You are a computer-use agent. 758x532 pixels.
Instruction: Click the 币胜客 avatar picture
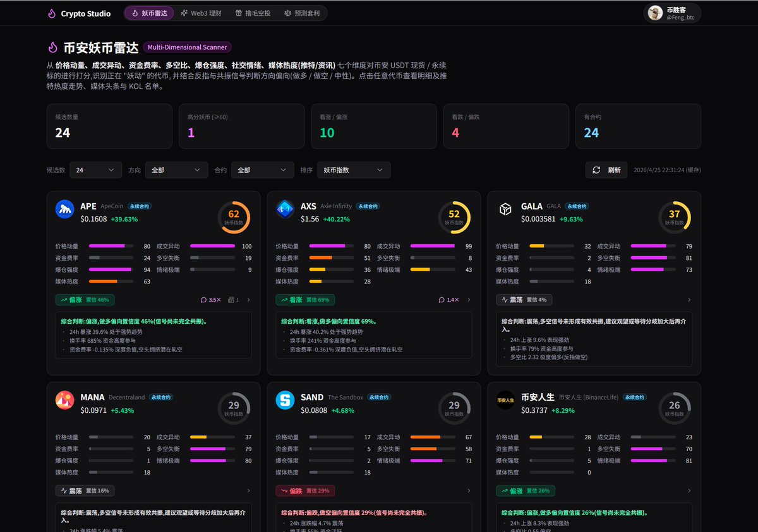click(656, 13)
